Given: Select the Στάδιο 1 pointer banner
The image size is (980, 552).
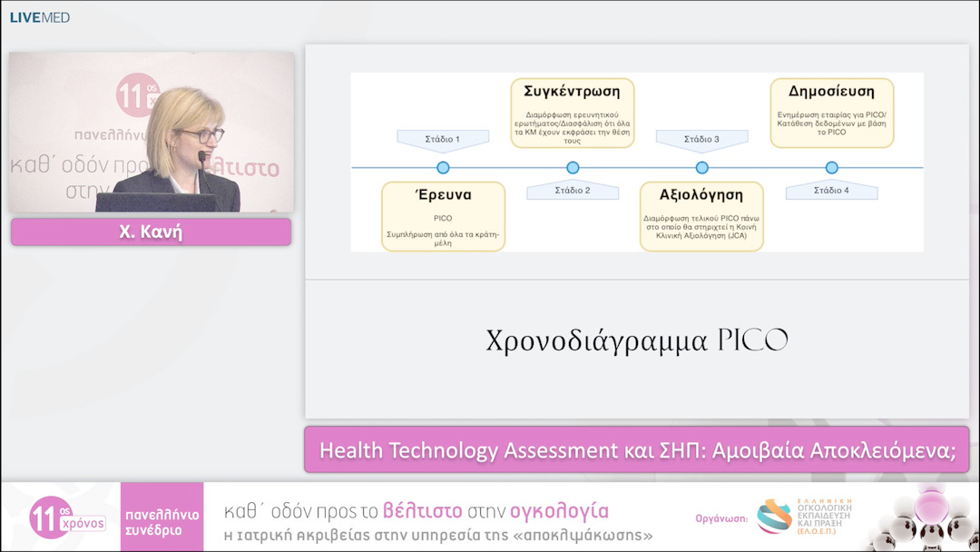Looking at the screenshot, I should pyautogui.click(x=443, y=138).
